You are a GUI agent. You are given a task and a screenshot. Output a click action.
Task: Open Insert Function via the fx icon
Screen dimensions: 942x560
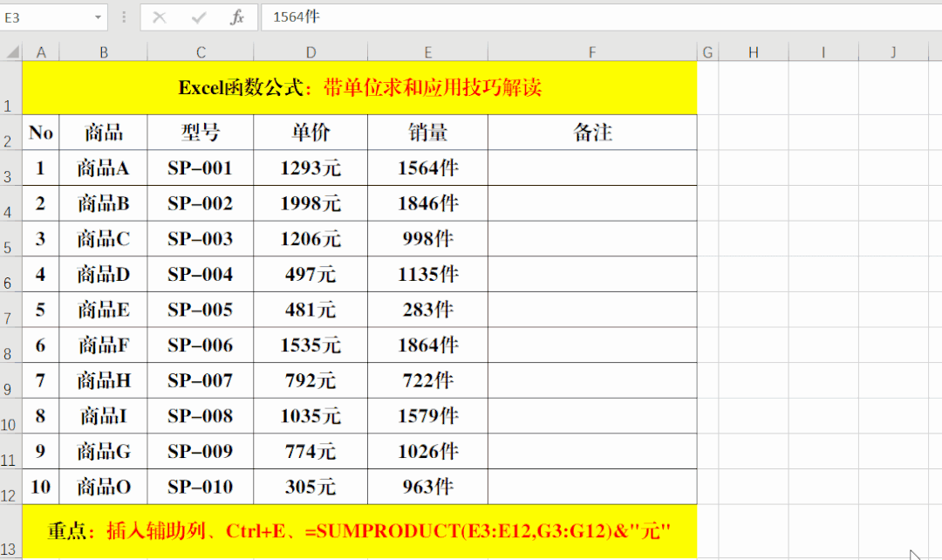click(237, 17)
